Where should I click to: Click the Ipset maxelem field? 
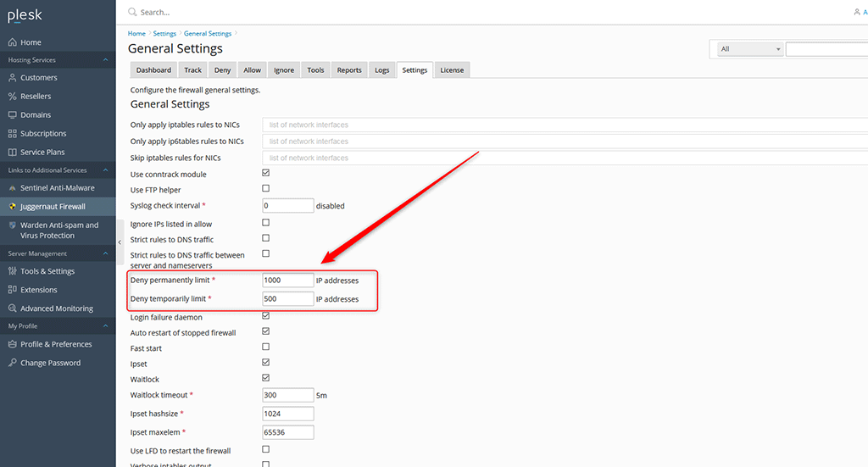point(288,433)
